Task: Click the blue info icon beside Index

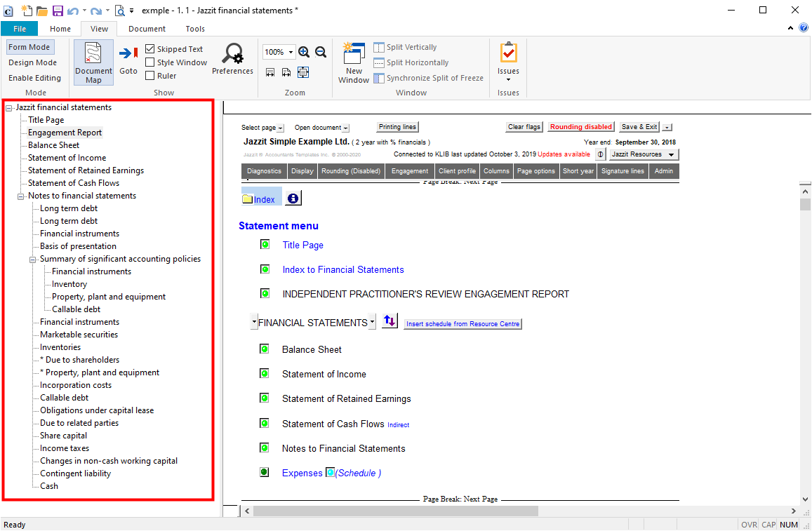Action: click(293, 199)
